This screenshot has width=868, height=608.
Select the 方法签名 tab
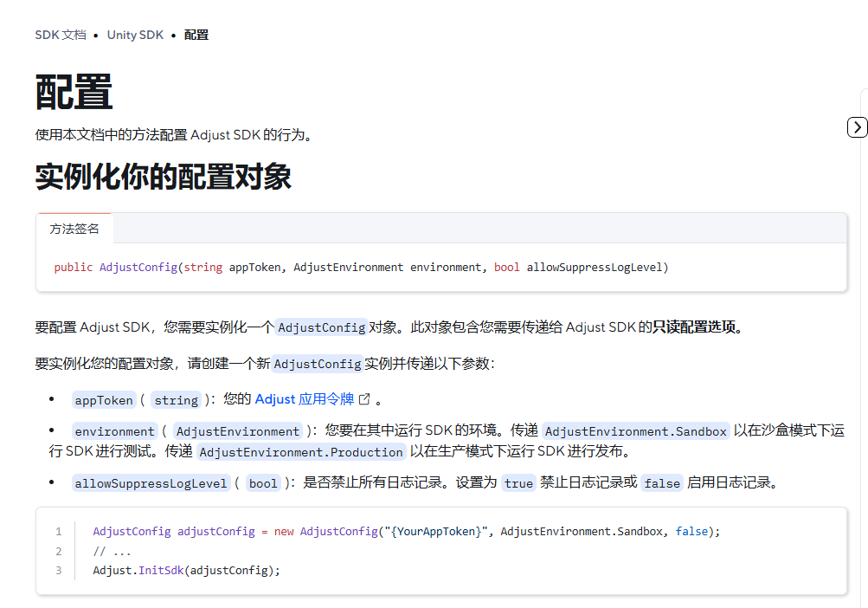(x=74, y=229)
